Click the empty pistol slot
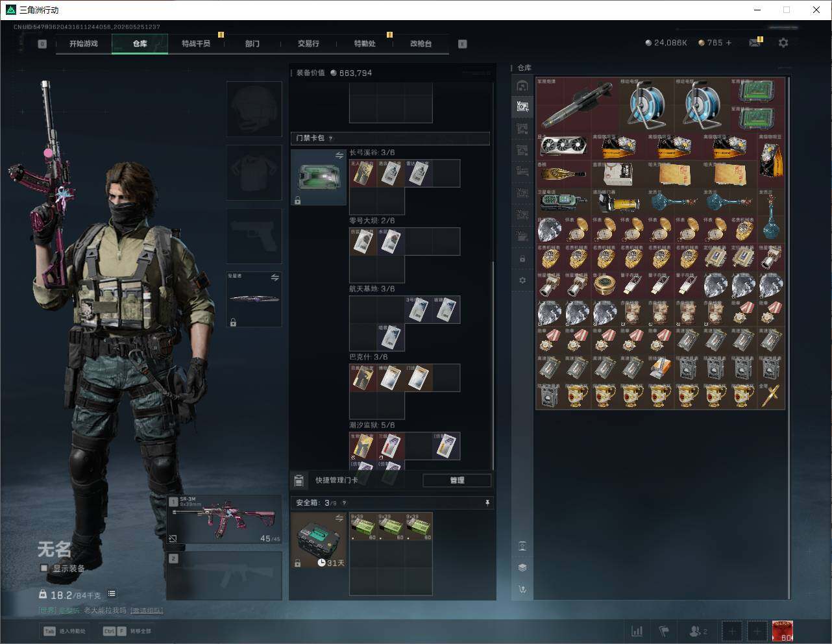 (254, 236)
